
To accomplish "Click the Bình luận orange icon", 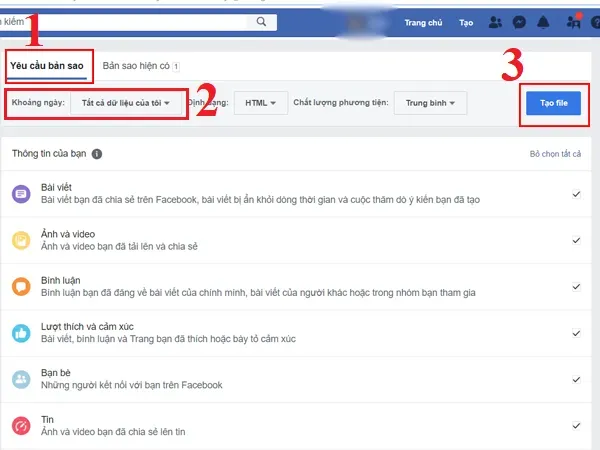I will pyautogui.click(x=21, y=287).
